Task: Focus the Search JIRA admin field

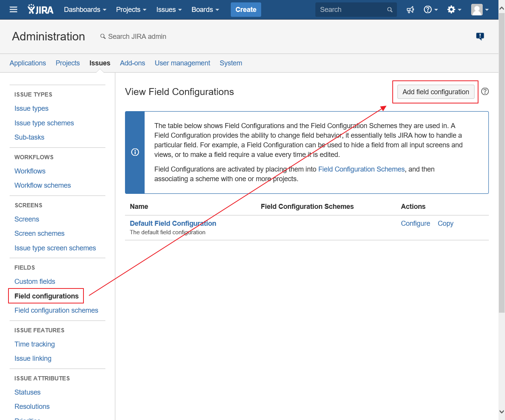Action: pos(137,37)
